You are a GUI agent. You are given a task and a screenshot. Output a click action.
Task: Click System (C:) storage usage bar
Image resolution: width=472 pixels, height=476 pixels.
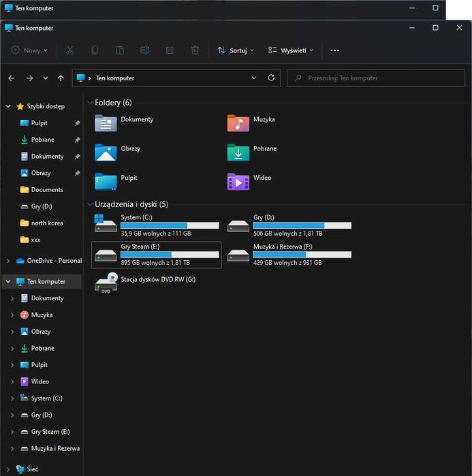tap(170, 225)
